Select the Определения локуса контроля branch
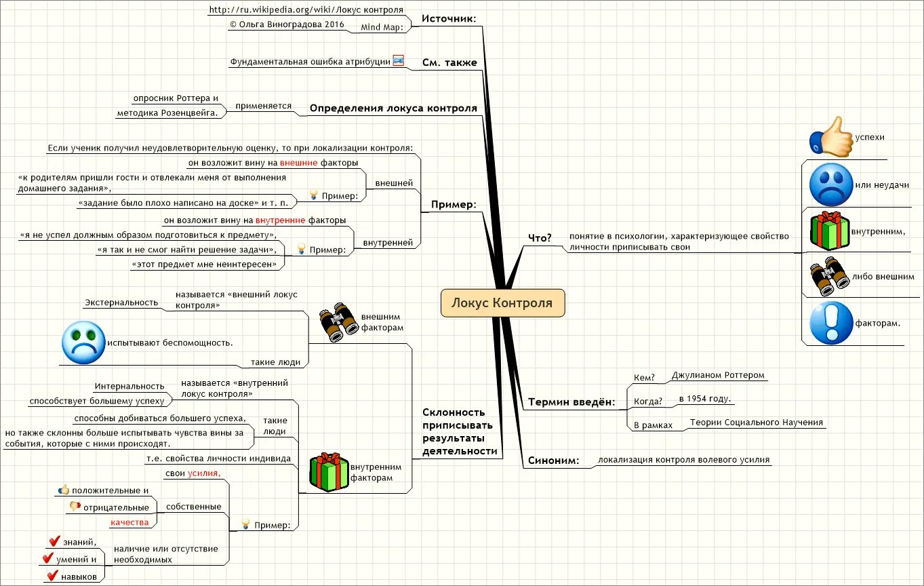This screenshot has height=586, width=924. coord(393,108)
